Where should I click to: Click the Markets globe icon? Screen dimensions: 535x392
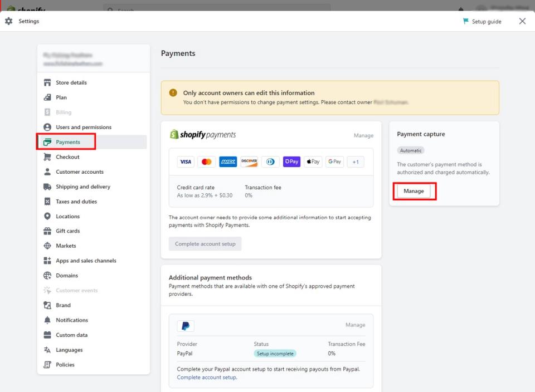tap(47, 246)
